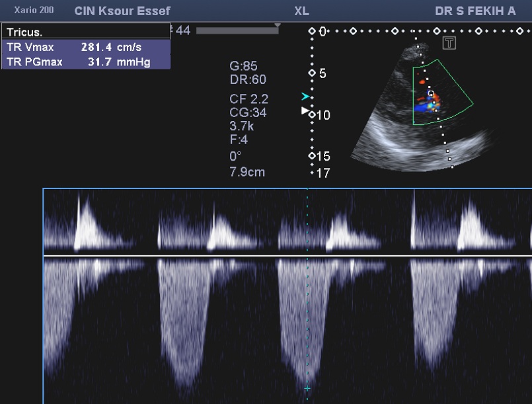Click the TR Vmax label
The height and width of the screenshot is (404, 532).
pos(30,47)
